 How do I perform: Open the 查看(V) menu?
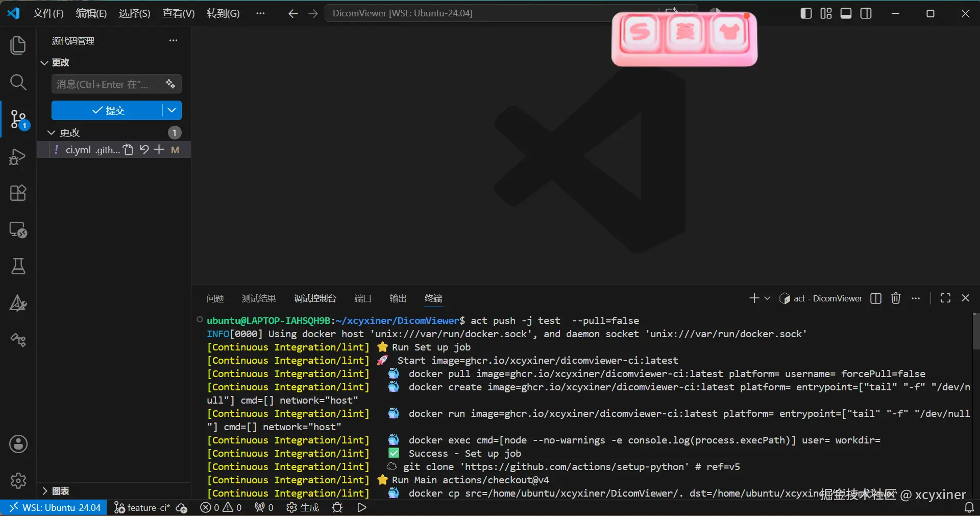[x=179, y=14]
